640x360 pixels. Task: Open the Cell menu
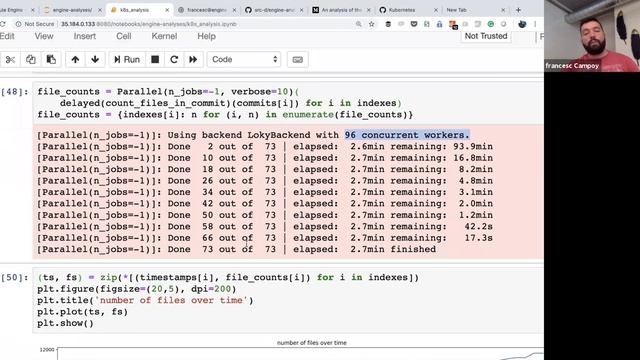(124, 36)
